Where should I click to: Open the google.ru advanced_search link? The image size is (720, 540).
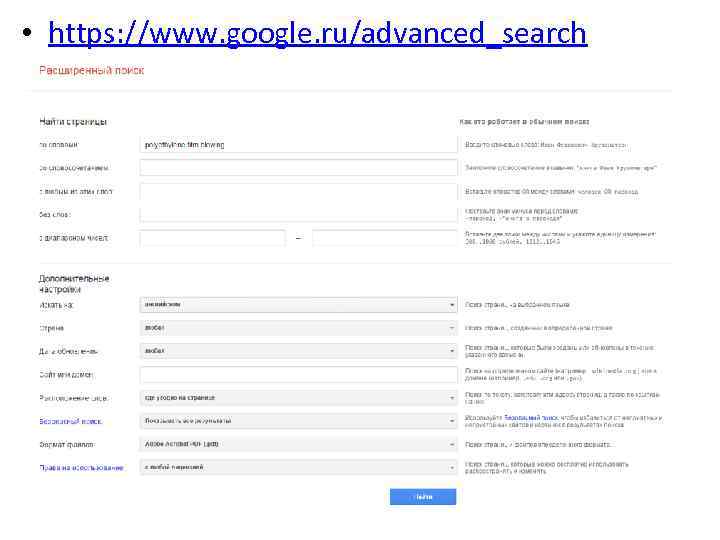(318, 34)
